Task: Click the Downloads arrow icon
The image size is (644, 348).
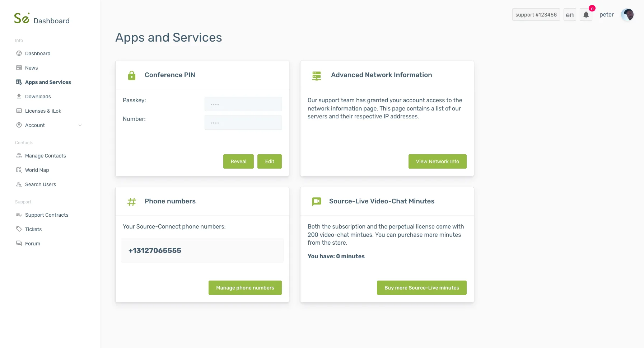Action: (19, 96)
